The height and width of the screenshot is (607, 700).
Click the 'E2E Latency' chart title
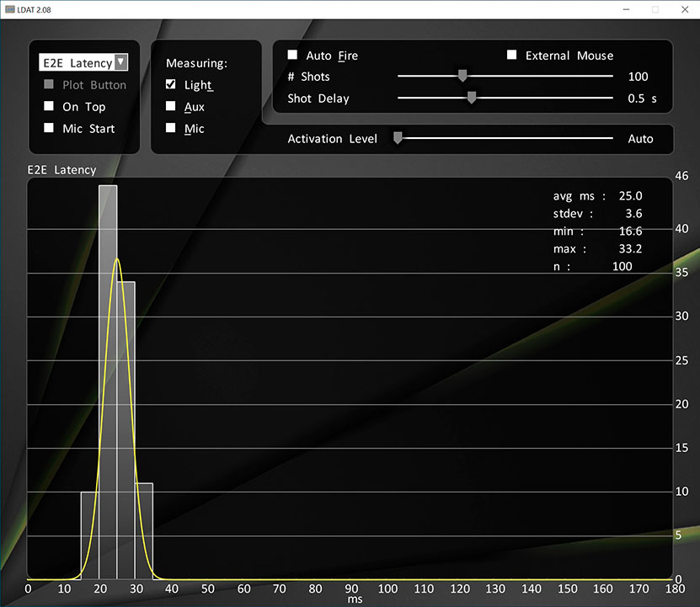(x=61, y=170)
